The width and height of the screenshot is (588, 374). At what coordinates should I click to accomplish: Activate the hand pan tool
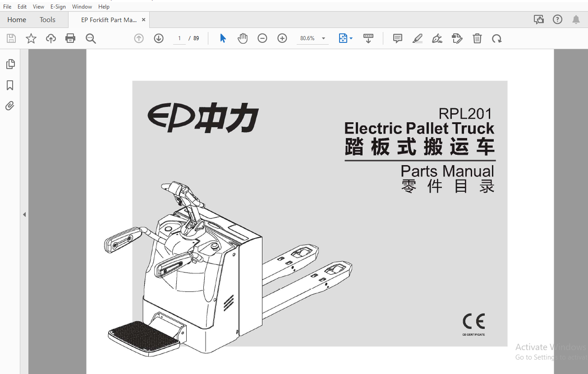(243, 38)
